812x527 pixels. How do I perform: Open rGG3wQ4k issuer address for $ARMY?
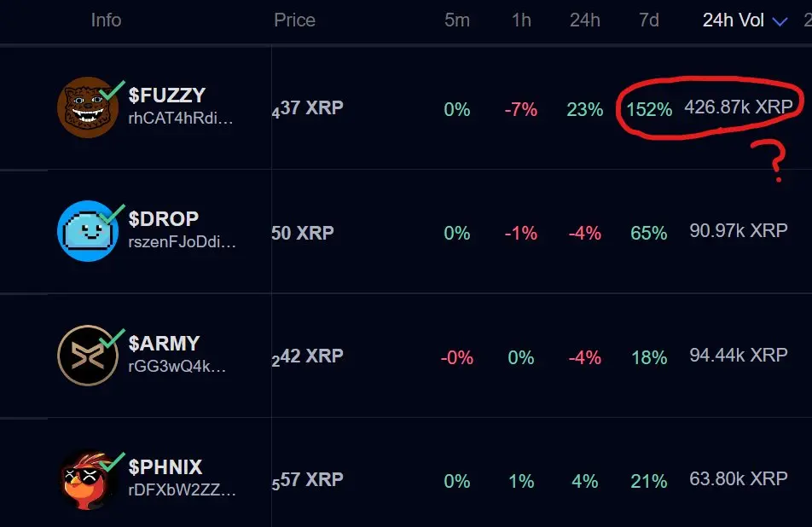[177, 366]
